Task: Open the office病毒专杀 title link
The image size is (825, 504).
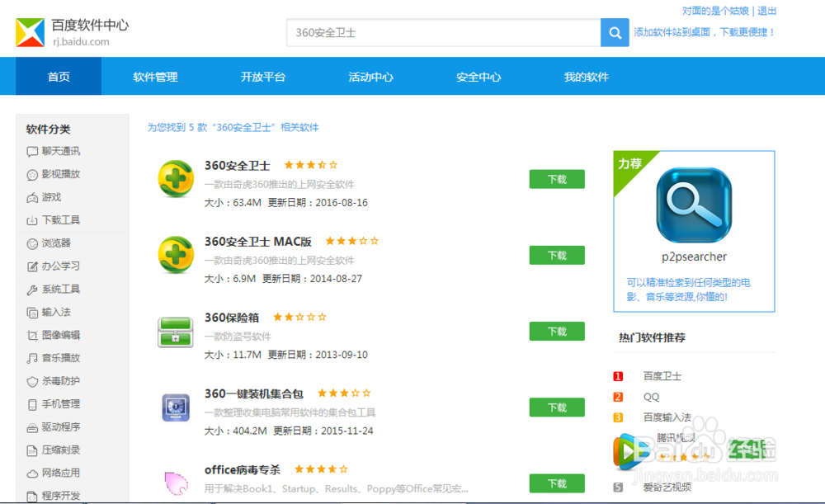Action: point(243,469)
